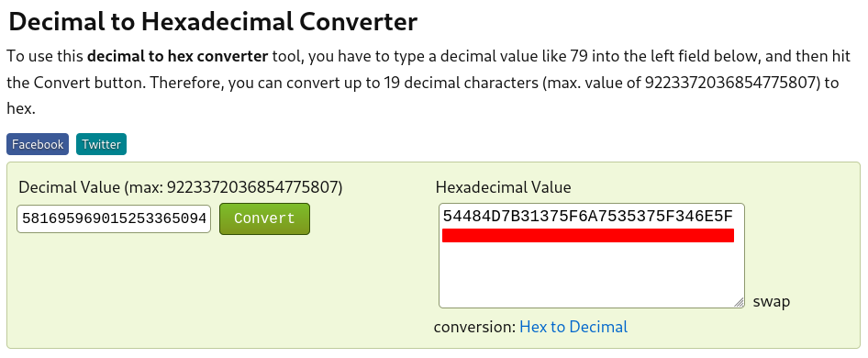
Task: Share the page via Facebook button
Action: pos(38,144)
